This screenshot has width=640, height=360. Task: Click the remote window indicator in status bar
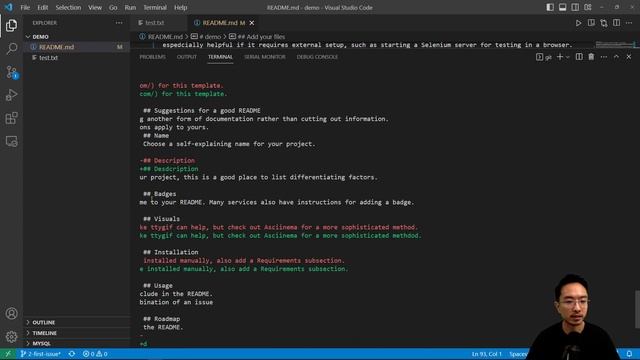click(x=8, y=354)
